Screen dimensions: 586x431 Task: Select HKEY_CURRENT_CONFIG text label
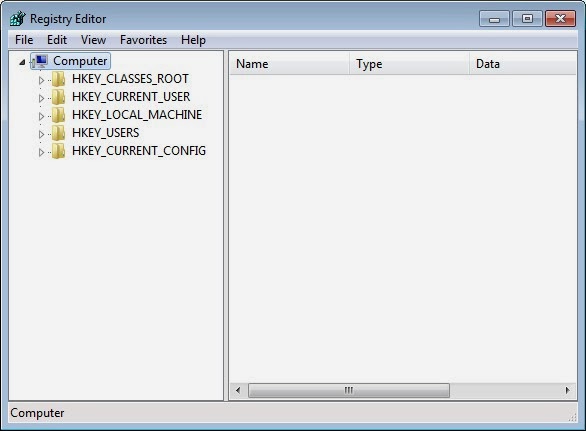click(139, 150)
